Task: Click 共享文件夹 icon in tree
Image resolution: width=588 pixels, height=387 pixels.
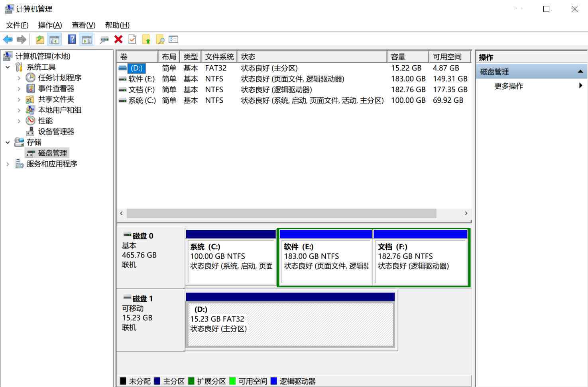Action: click(30, 99)
